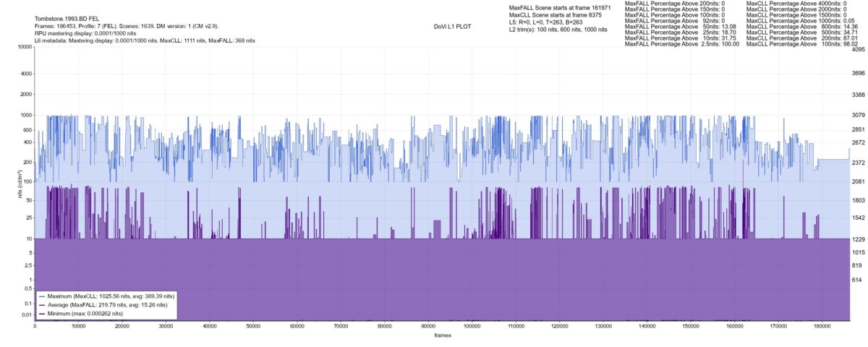This screenshot has height=347, width=868.
Task: Click the Tombstone.1993.BD FEL heading
Action: pos(67,19)
